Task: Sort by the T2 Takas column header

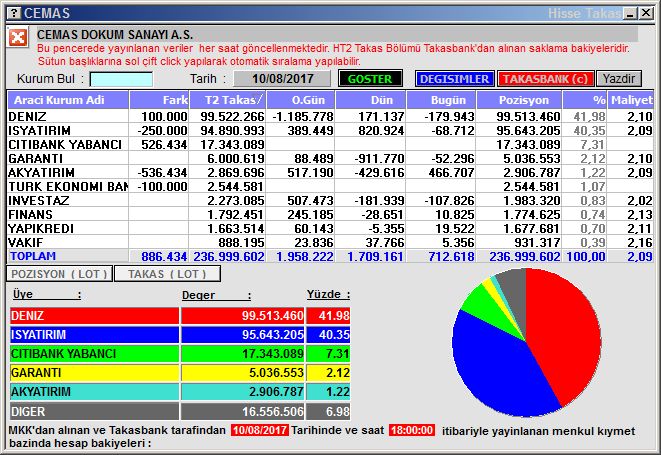Action: coord(228,100)
